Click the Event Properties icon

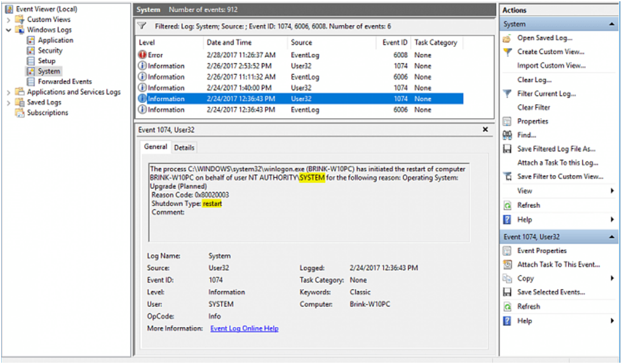click(x=507, y=250)
